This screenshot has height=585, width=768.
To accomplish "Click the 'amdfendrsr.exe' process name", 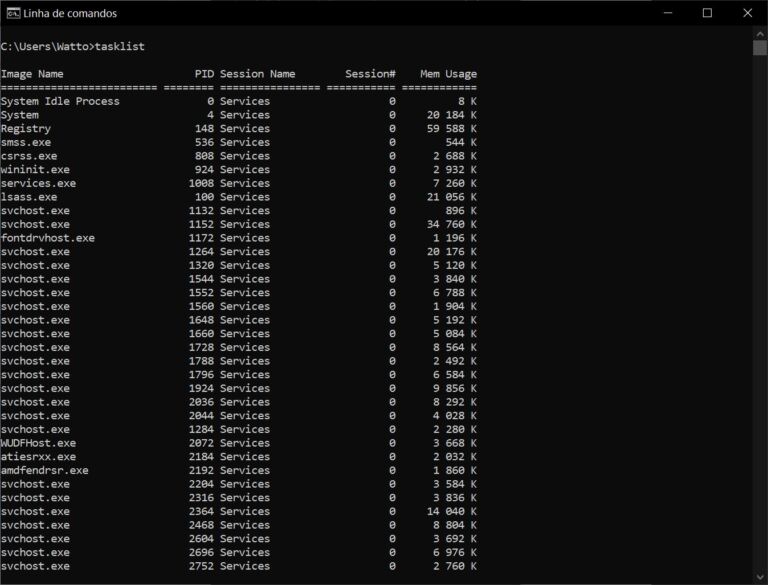I will [x=45, y=470].
